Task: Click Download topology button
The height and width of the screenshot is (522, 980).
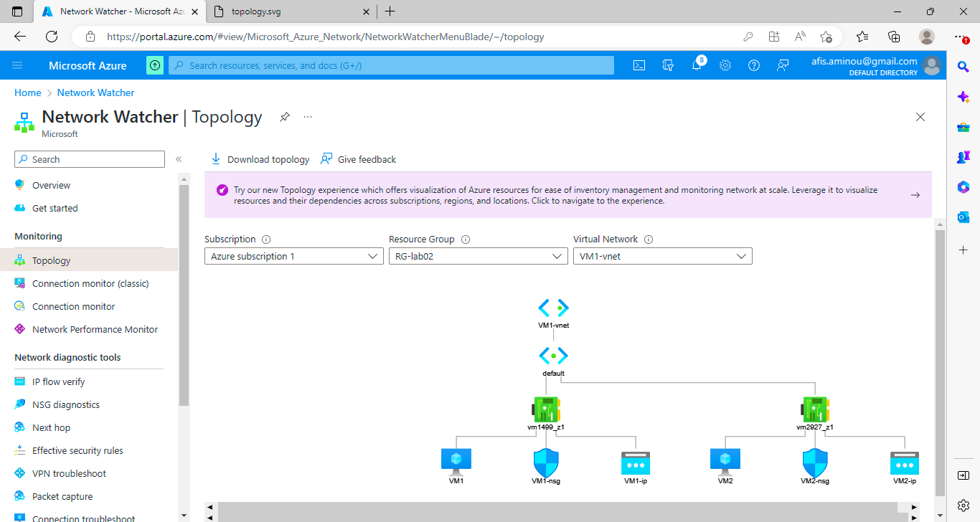Action: click(x=260, y=159)
